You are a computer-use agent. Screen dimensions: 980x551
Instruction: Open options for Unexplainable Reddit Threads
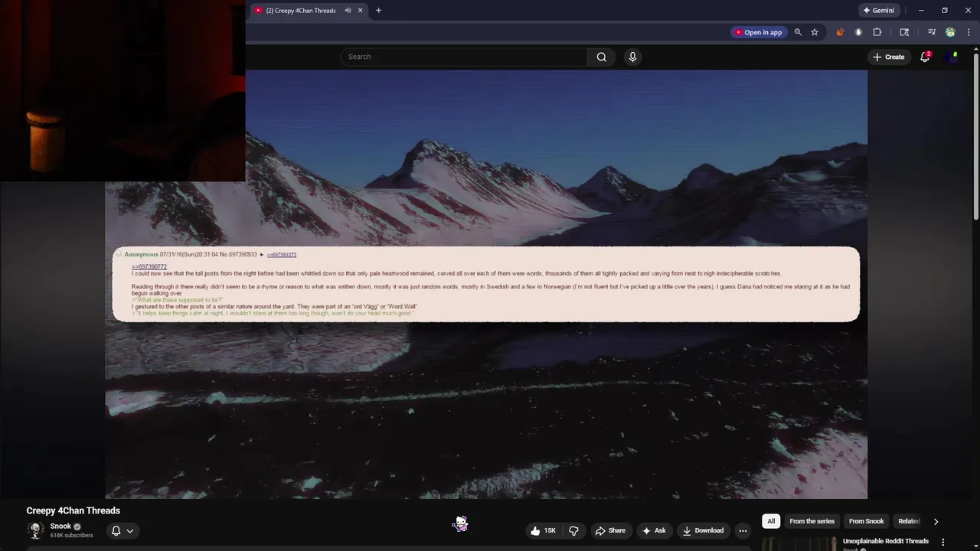(942, 542)
